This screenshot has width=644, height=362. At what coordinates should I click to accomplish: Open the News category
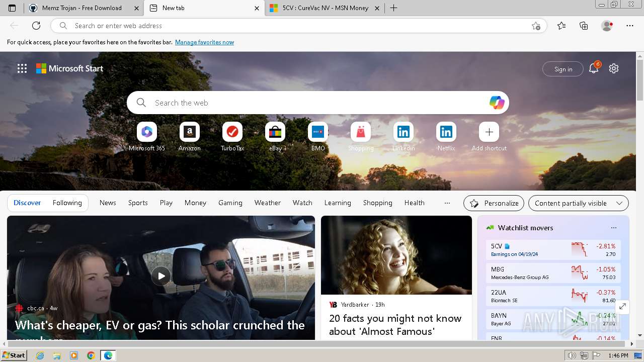click(x=108, y=203)
